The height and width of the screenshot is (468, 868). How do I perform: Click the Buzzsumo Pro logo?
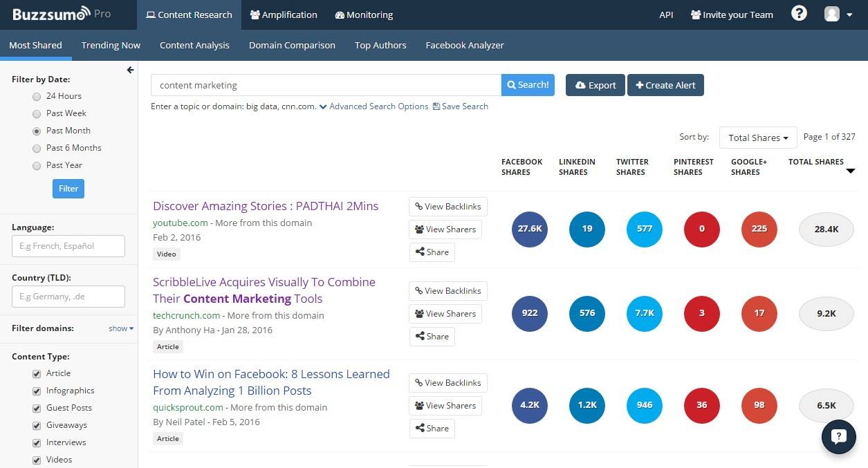click(x=62, y=14)
